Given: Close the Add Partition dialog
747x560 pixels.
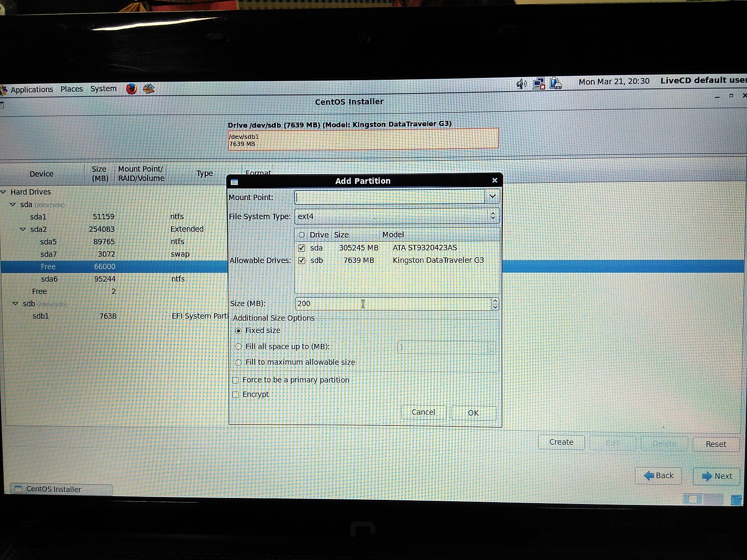Looking at the screenshot, I should tap(495, 180).
